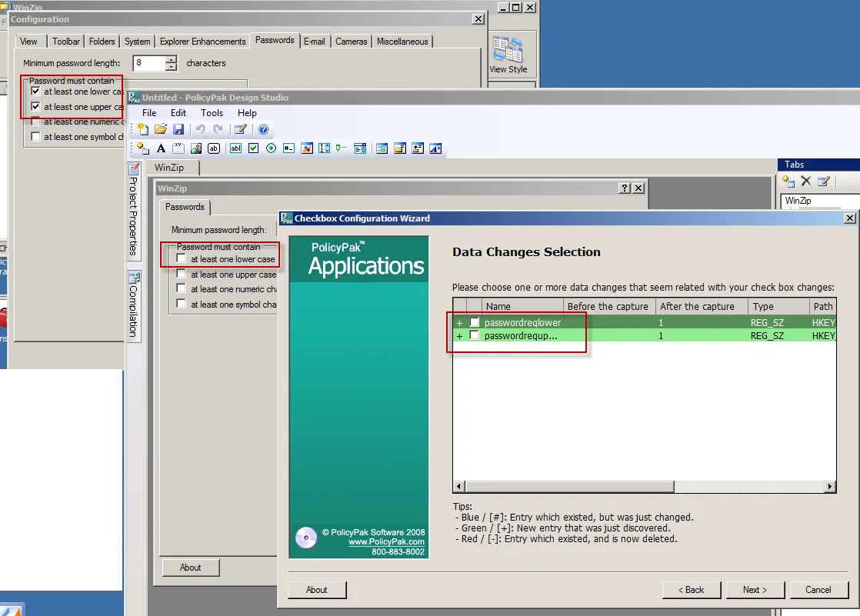Open the Tools menu in Design Studio

point(212,112)
